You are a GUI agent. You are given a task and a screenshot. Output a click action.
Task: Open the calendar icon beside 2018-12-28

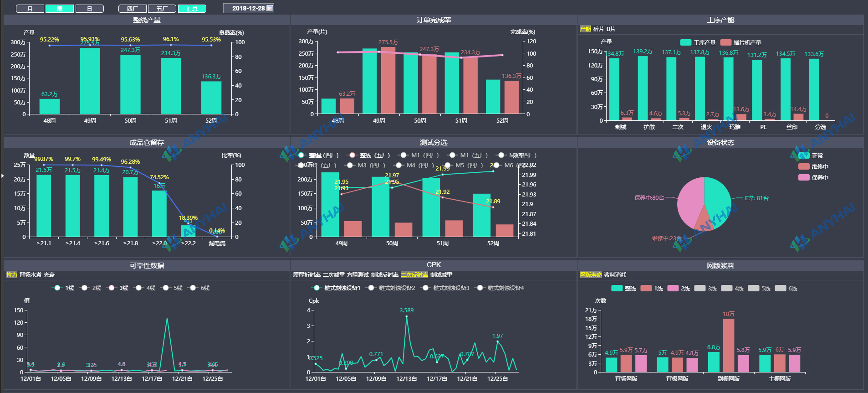[270, 8]
